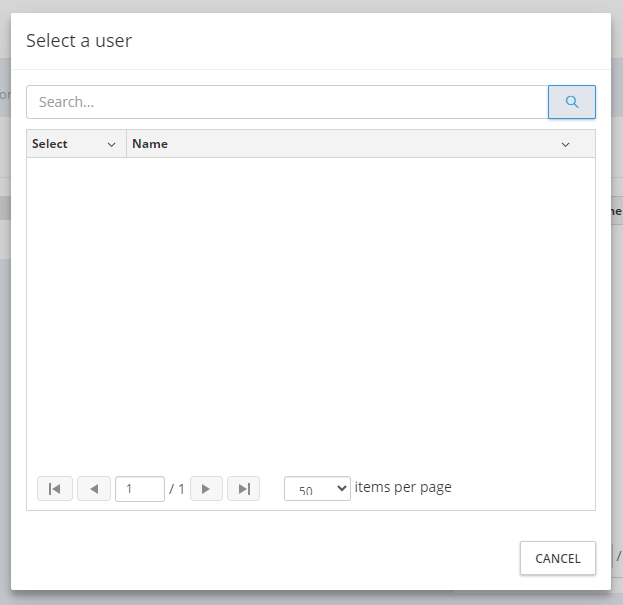
Task: Click the magnifier search button
Action: click(572, 102)
